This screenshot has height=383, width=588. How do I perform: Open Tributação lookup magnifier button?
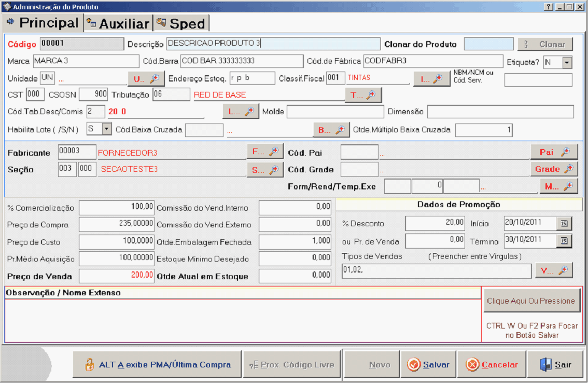pos(363,95)
